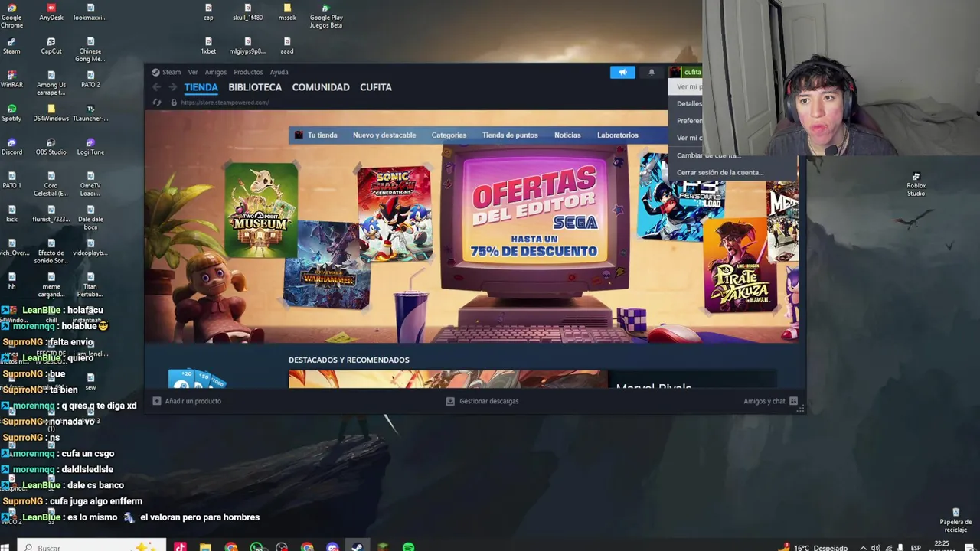Open the CUFITA profile tab
This screenshot has height=551, width=980.
(x=376, y=87)
